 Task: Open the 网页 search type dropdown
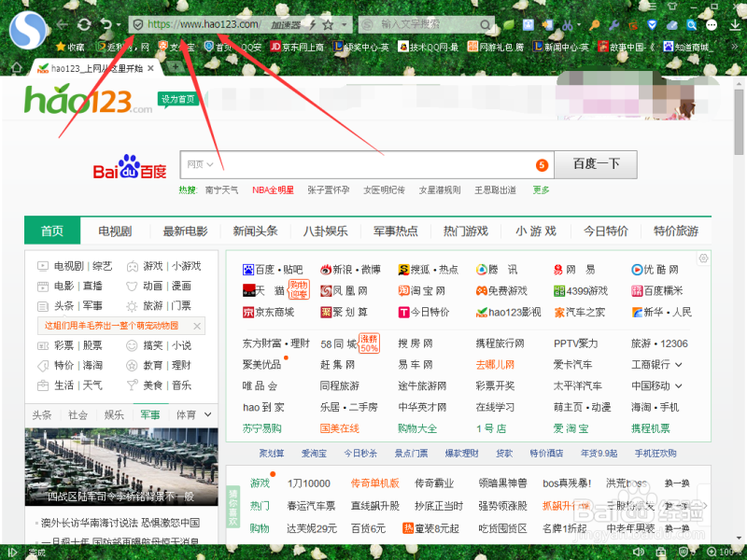pos(200,164)
